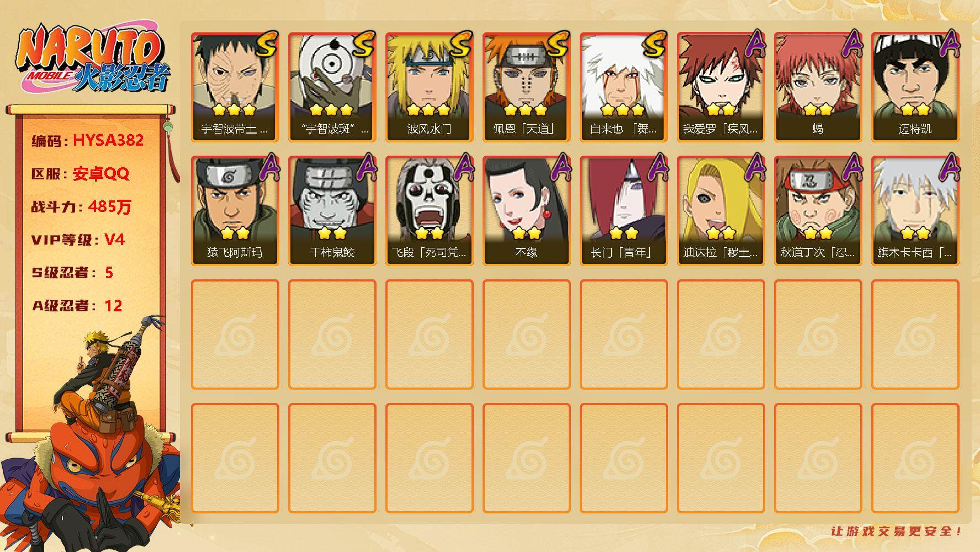
Task: Select the 自来也 S-rank card
Action: click(623, 87)
